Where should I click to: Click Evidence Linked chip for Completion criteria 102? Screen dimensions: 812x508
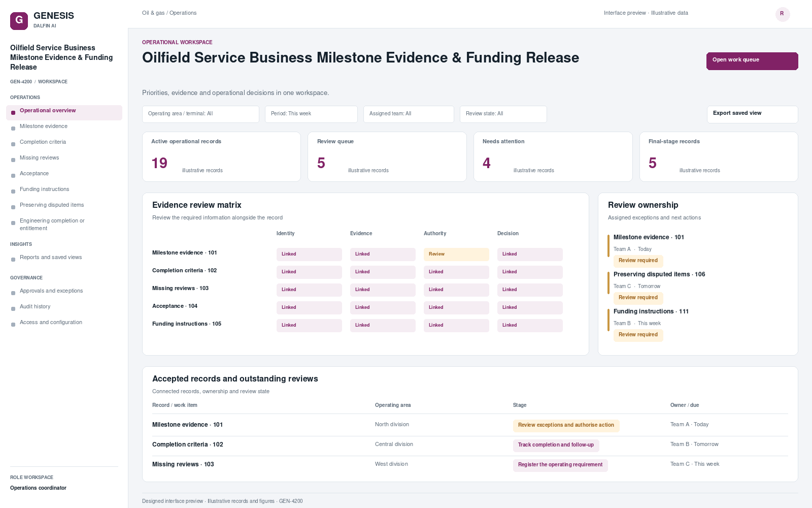(x=383, y=272)
